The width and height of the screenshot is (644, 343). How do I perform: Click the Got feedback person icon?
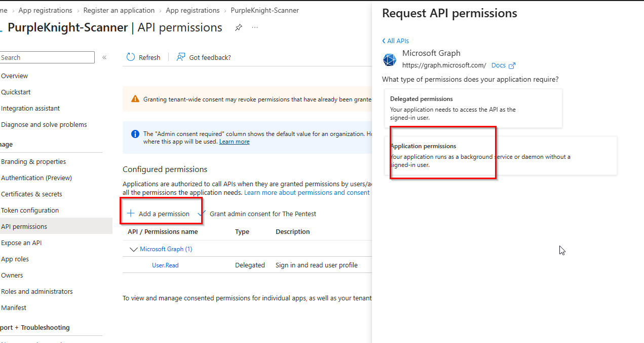click(x=181, y=57)
